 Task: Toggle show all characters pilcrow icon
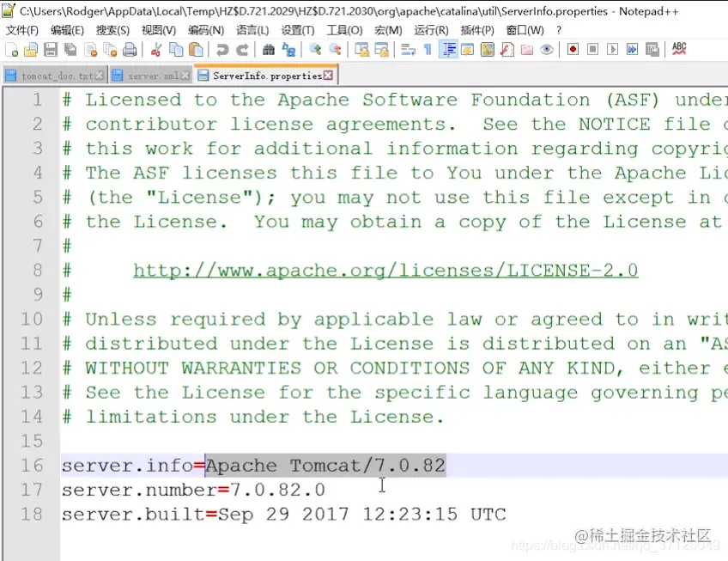pyautogui.click(x=428, y=50)
